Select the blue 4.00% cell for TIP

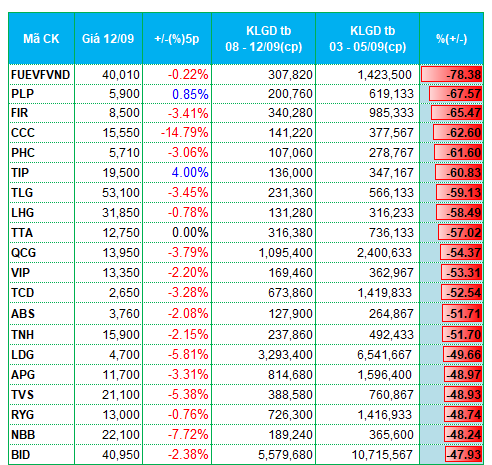coord(190,173)
